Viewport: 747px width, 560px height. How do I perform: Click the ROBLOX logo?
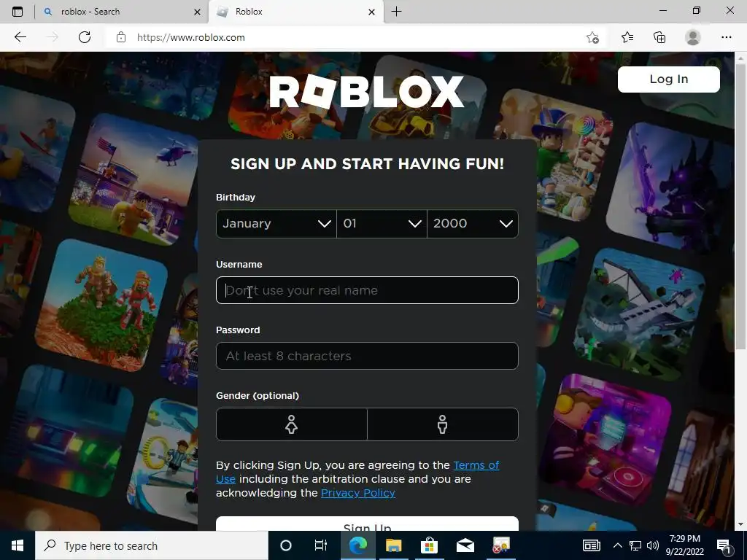[366, 91]
